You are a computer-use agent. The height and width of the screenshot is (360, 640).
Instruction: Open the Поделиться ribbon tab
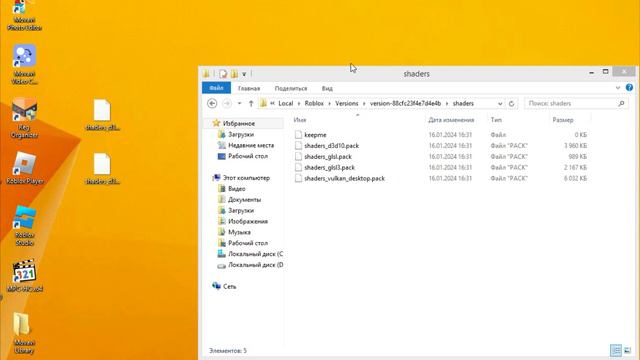[x=291, y=89]
